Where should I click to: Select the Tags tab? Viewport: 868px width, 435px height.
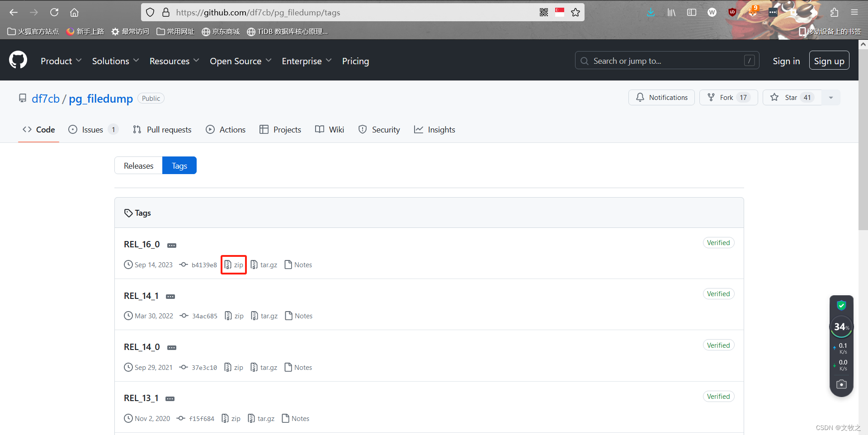(179, 165)
